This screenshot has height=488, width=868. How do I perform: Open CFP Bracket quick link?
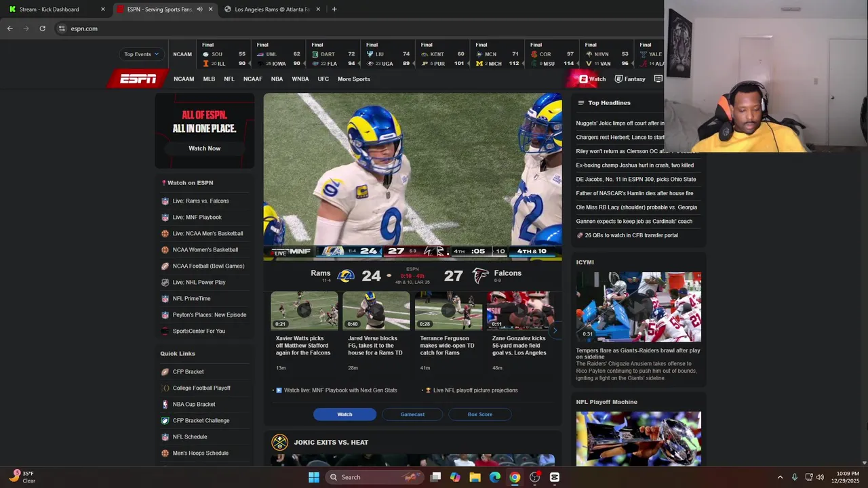(188, 372)
